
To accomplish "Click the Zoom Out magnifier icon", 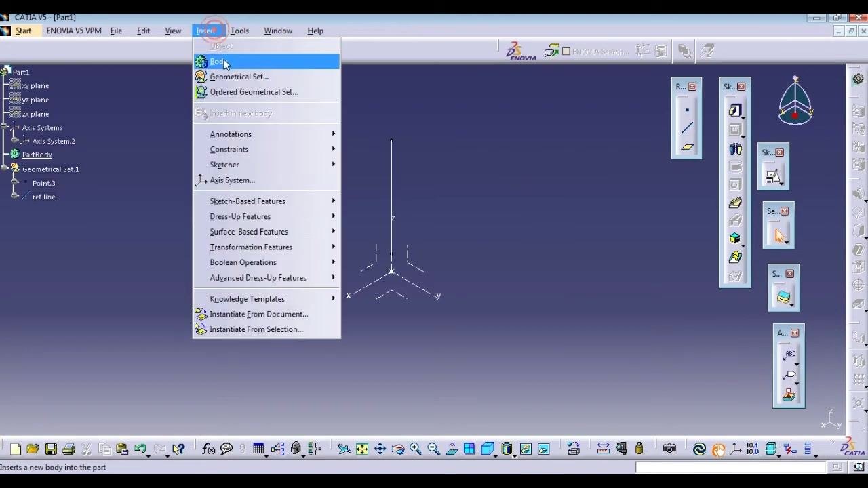I will [433, 449].
